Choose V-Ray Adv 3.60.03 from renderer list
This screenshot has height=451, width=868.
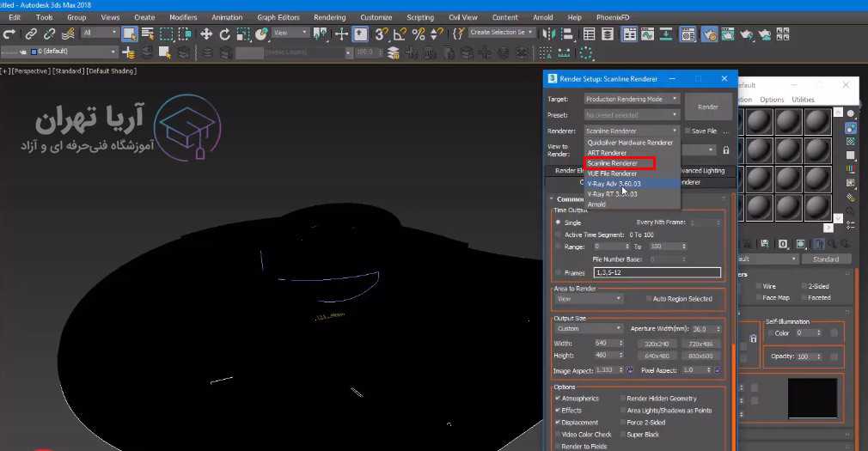pos(633,184)
